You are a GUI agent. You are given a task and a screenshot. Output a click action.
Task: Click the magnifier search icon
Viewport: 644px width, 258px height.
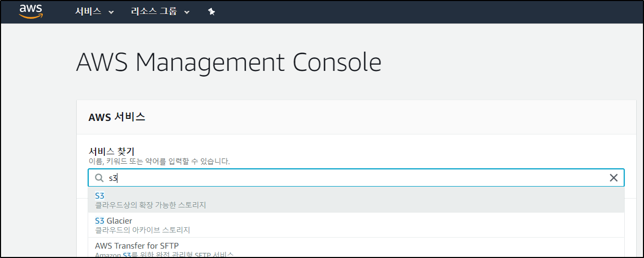[x=99, y=178]
